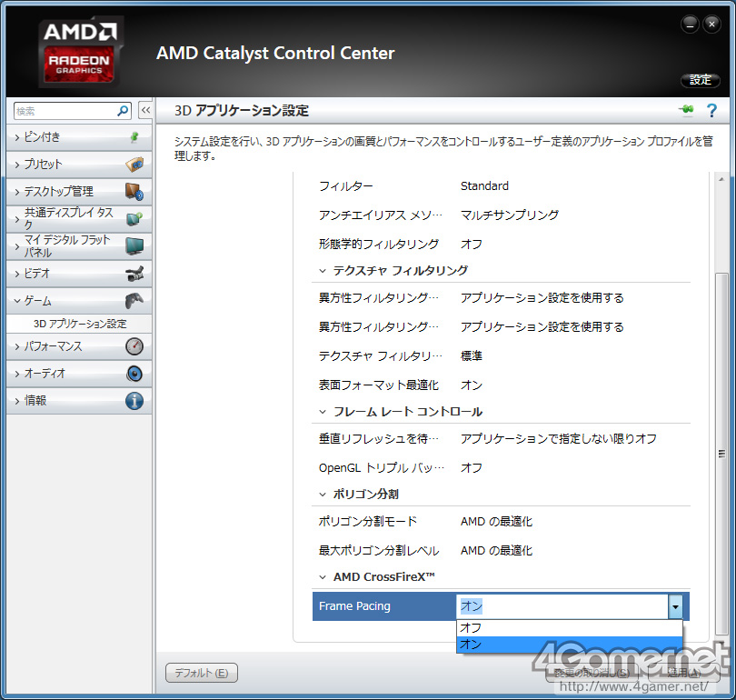736x700 pixels.
Task: Click the desktop management icon
Action: (134, 192)
